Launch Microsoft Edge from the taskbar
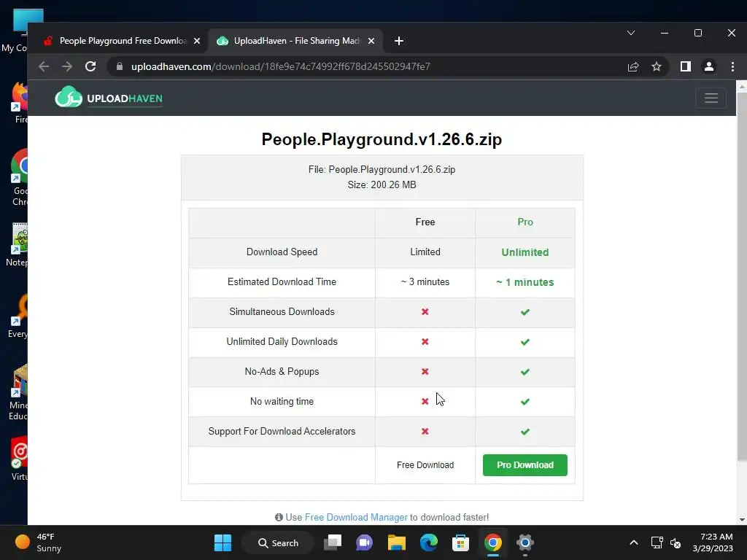Image resolution: width=747 pixels, height=560 pixels. pyautogui.click(x=429, y=542)
